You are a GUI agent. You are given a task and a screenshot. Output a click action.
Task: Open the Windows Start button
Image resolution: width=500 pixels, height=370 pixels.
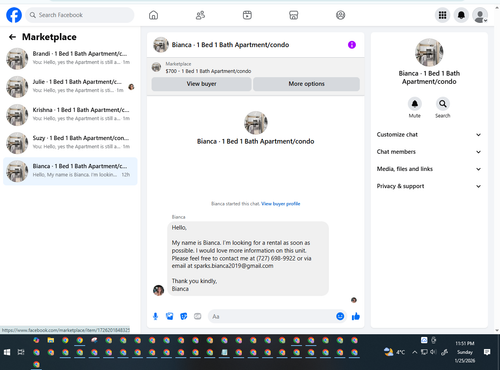(7, 352)
